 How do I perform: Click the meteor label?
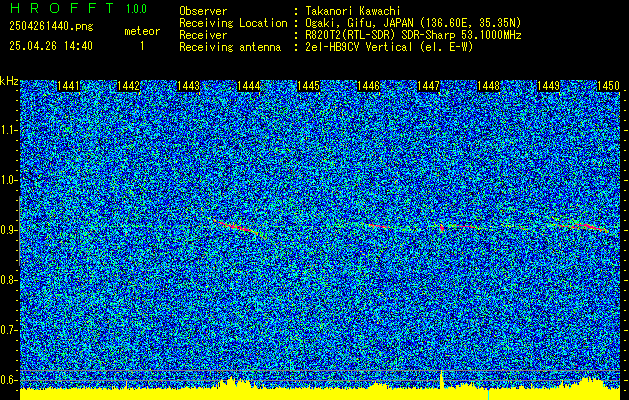click(142, 31)
